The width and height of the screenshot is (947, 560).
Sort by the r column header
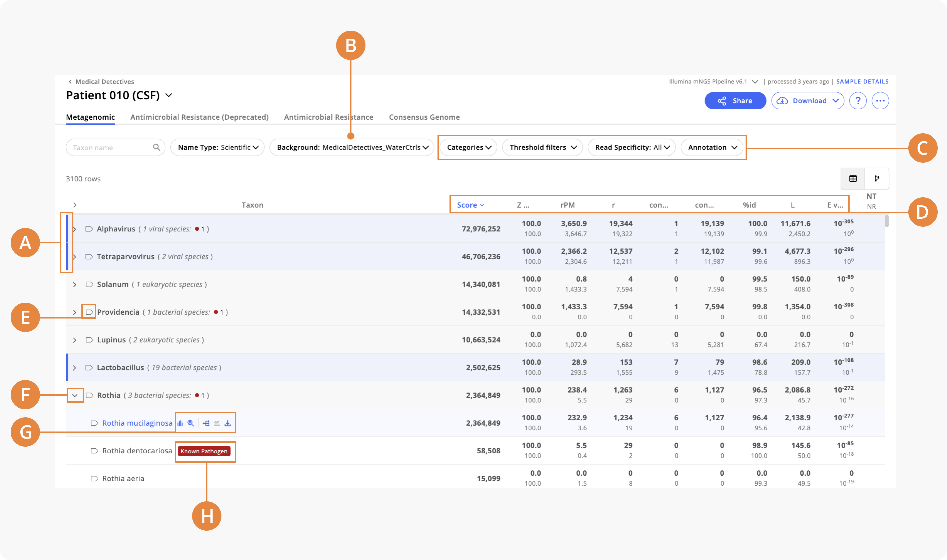613,205
